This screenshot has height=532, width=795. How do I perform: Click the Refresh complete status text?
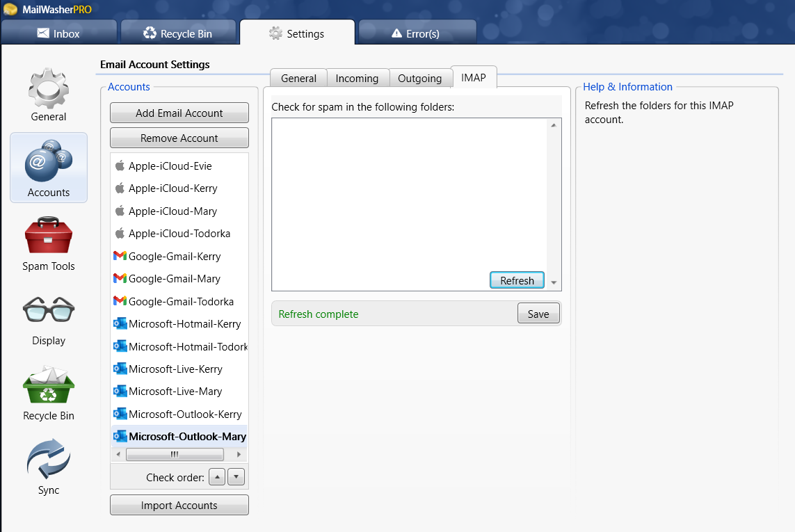[319, 314]
